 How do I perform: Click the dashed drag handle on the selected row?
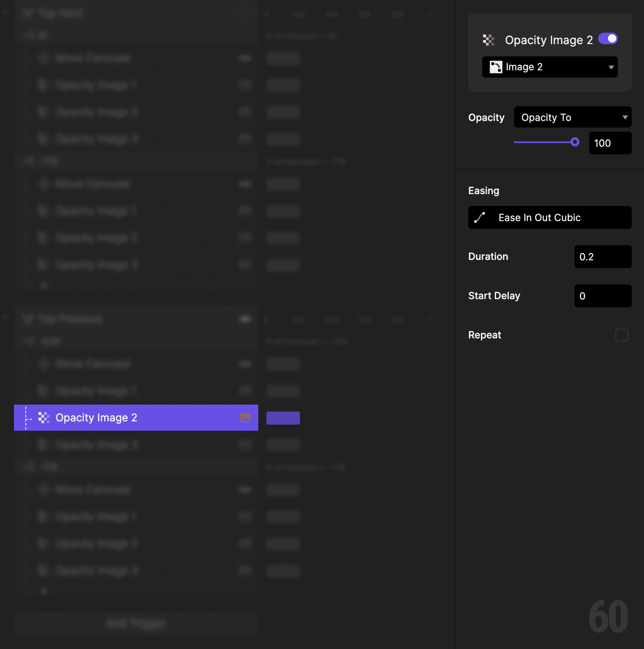pyautogui.click(x=26, y=418)
